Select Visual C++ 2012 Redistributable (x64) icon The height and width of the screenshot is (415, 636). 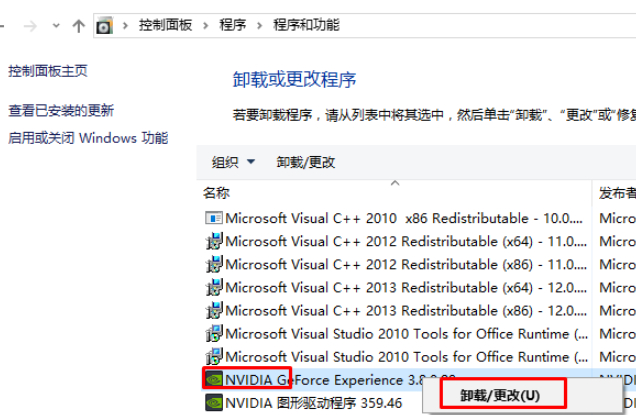tap(214, 241)
